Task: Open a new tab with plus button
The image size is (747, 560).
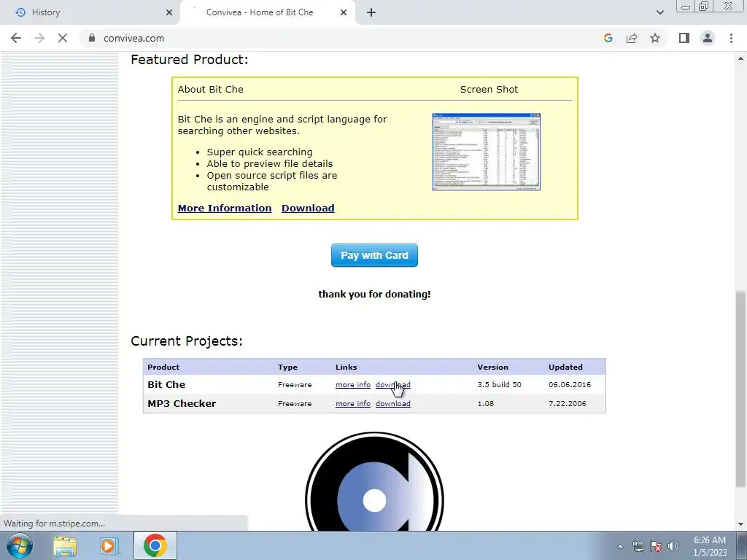Action: click(x=371, y=12)
